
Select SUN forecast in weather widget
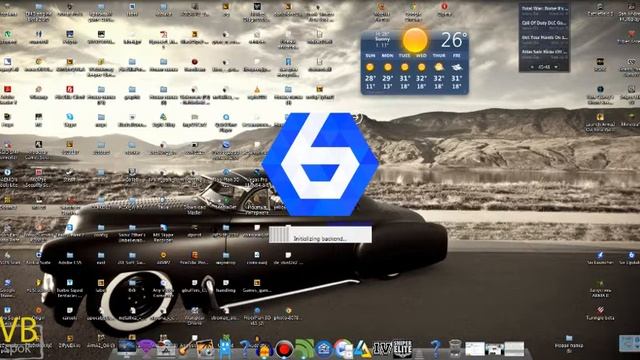point(370,72)
